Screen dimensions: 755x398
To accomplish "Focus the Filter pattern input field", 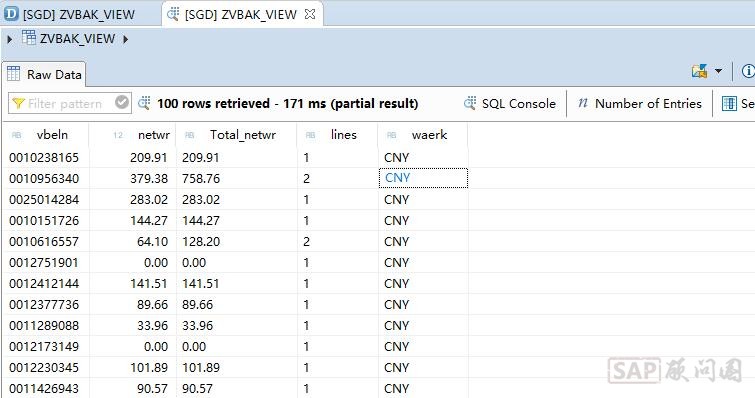I will pos(70,103).
